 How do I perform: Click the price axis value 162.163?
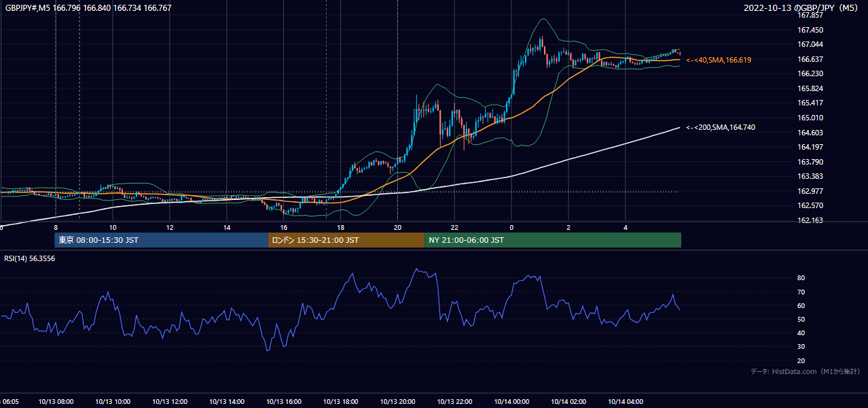(810, 220)
